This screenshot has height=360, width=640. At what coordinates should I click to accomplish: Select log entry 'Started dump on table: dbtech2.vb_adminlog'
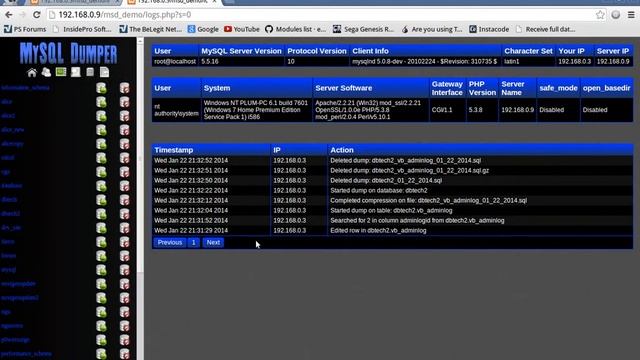pos(391,211)
